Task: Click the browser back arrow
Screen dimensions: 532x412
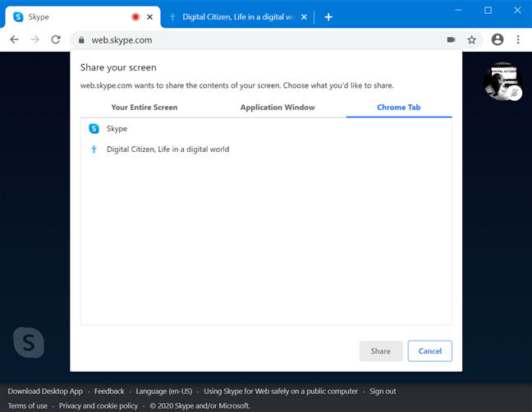Action: pyautogui.click(x=14, y=39)
